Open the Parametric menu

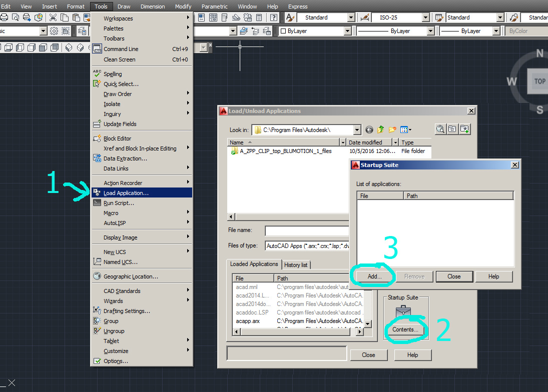click(x=214, y=6)
